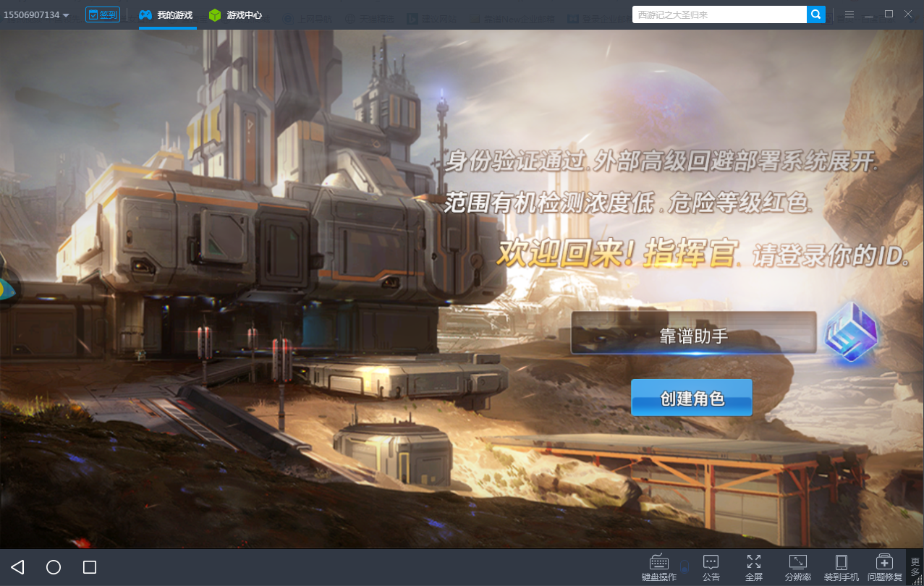Click 装到手机 install to phone
This screenshot has height=586, width=924.
tap(842, 568)
